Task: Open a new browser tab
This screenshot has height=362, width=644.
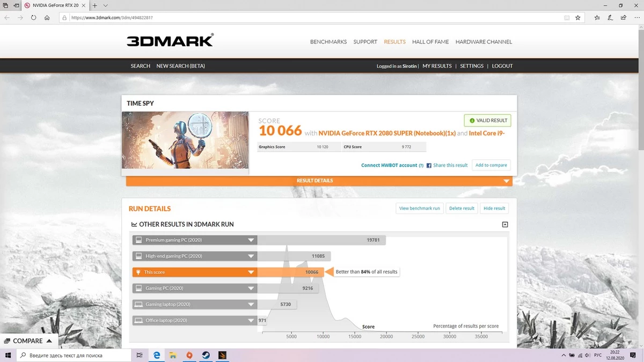Action: point(94,5)
